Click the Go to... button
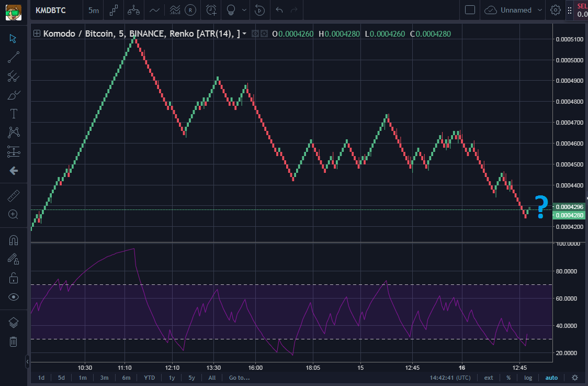The image size is (588, 386). click(x=239, y=378)
